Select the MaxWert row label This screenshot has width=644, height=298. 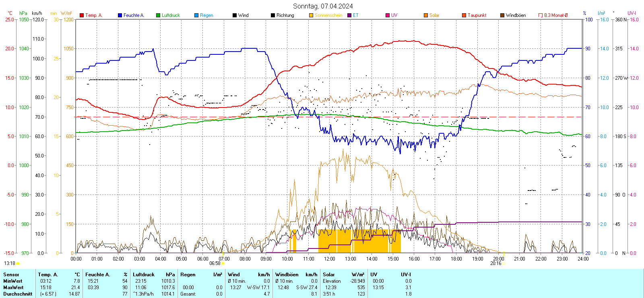click(14, 288)
